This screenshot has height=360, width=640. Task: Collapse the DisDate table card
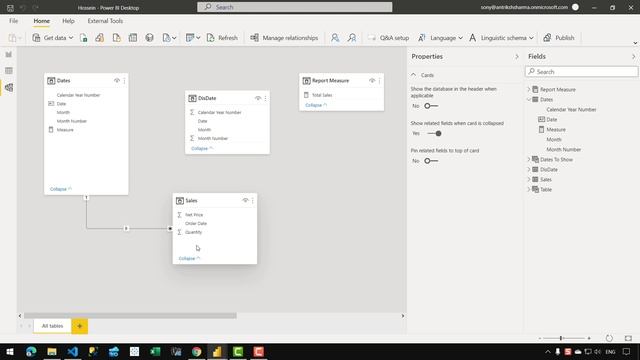point(202,149)
